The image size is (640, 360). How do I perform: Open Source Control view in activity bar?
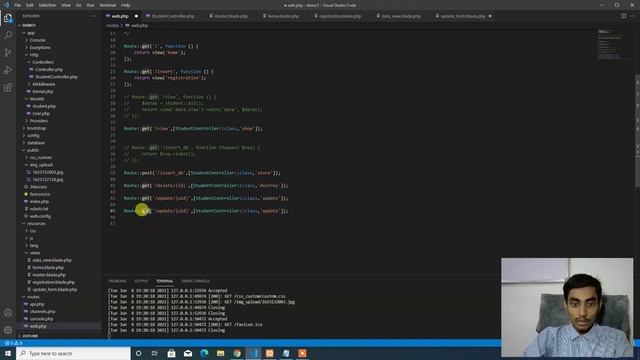click(x=8, y=53)
